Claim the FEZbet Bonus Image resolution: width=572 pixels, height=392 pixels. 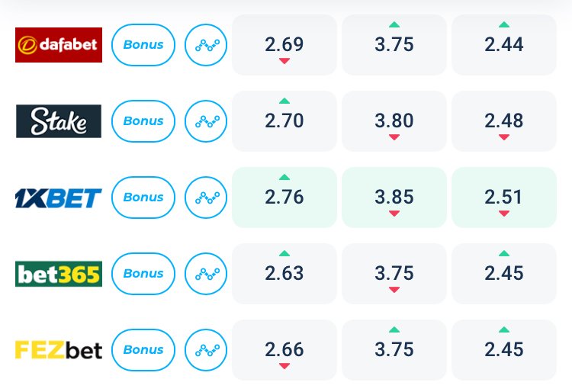pos(143,350)
